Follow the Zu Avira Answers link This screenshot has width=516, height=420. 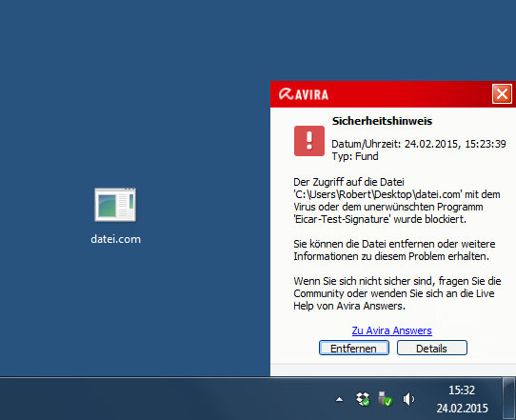click(x=391, y=330)
